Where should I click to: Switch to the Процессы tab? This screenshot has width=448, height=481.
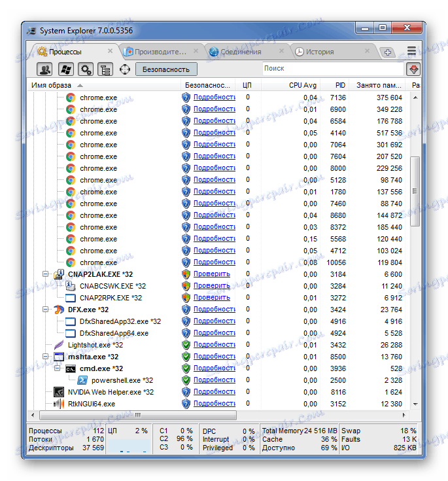pyautogui.click(x=73, y=52)
